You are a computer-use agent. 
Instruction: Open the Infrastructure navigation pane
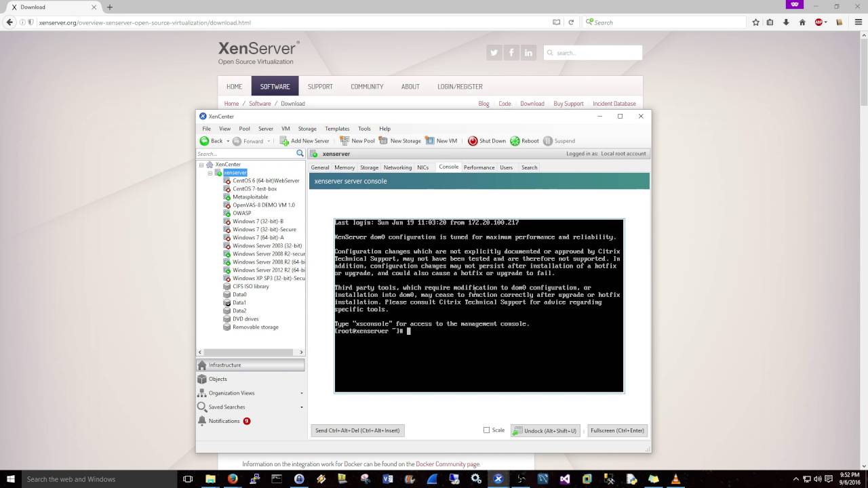(x=251, y=365)
